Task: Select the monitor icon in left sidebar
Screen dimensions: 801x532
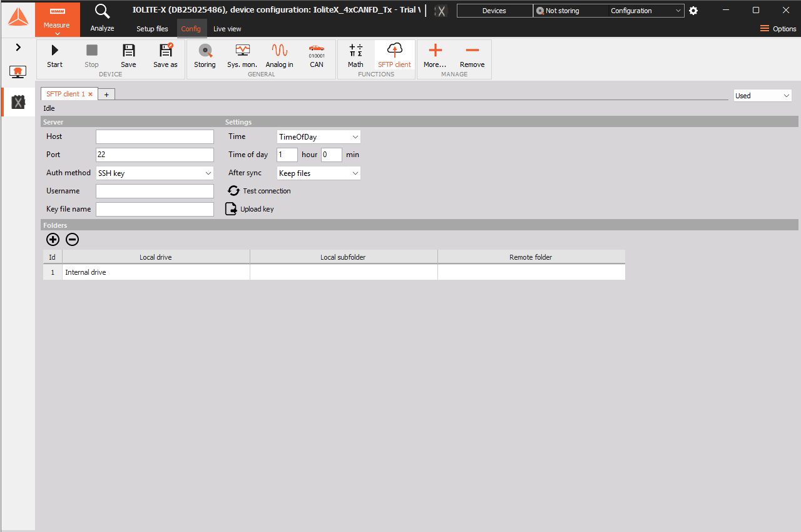Action: pos(18,72)
